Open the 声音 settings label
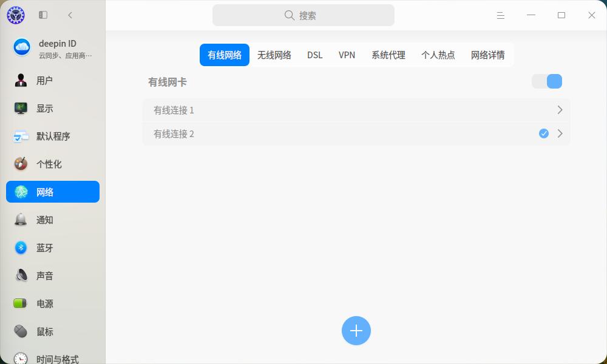The height and width of the screenshot is (364, 607). pos(44,275)
